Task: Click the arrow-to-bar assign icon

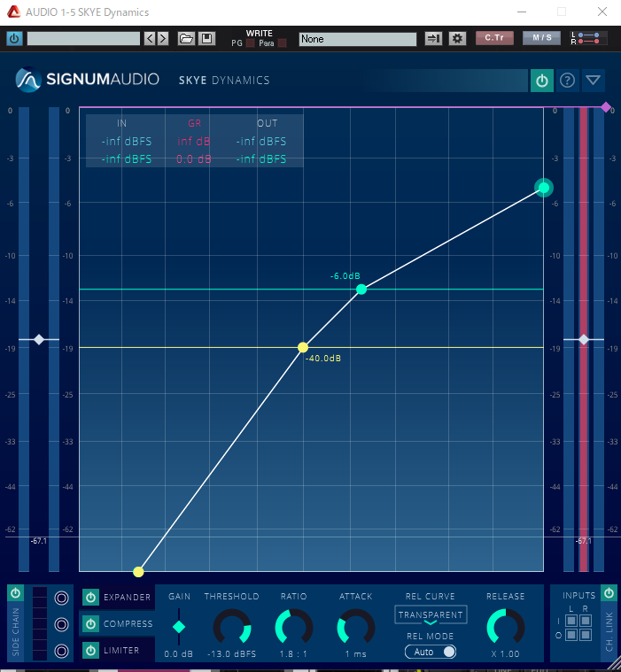Action: coord(433,39)
